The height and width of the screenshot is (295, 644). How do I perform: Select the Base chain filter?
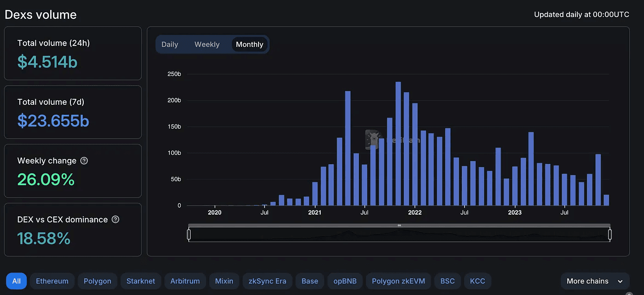pos(310,281)
